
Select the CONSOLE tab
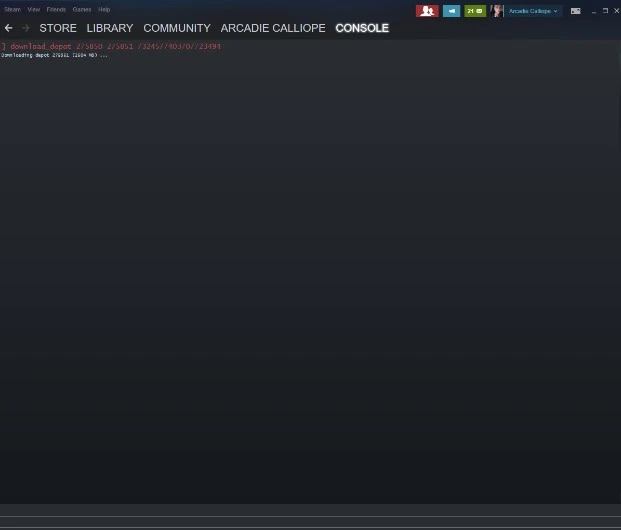(362, 28)
